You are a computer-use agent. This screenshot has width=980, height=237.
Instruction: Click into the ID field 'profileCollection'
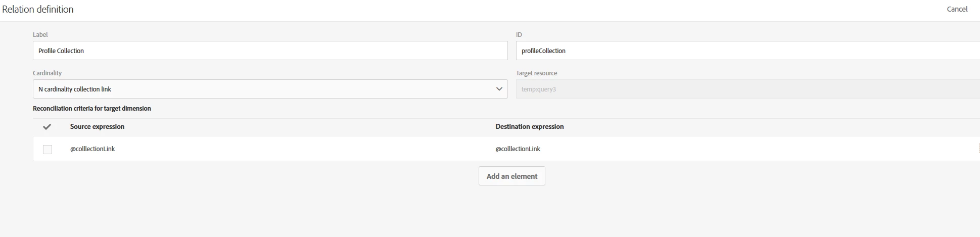coord(747,51)
